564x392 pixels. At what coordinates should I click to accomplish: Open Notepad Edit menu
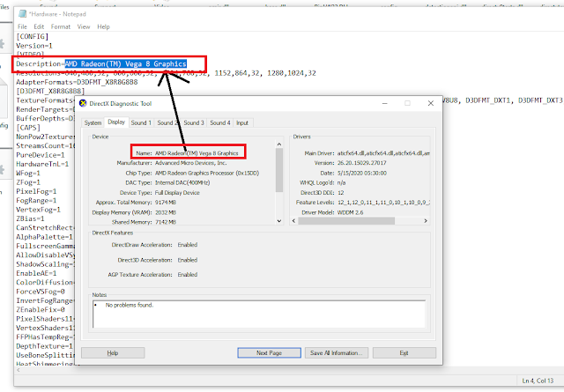(x=39, y=26)
